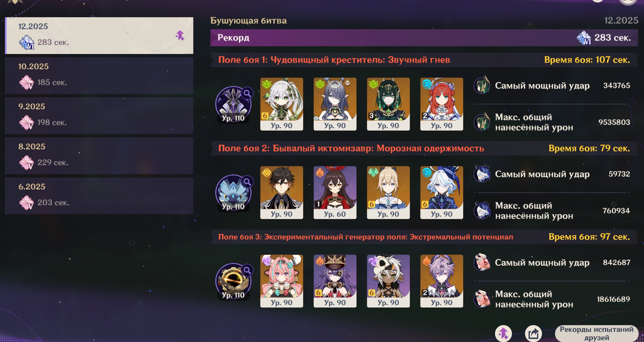This screenshot has width=644, height=342.
Task: Click the rank VI crystal badge in Рекорд bar
Action: coord(584,38)
